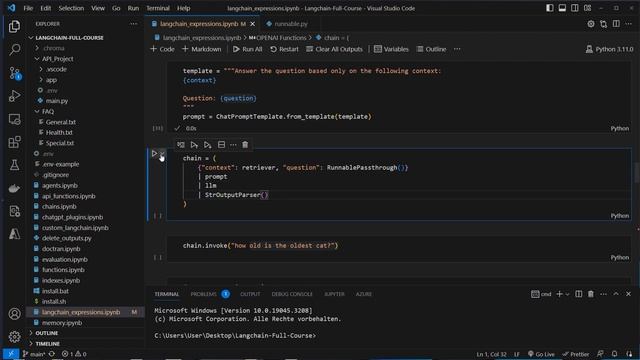Open the Variables view button
640x360 pixels.
tap(391, 49)
